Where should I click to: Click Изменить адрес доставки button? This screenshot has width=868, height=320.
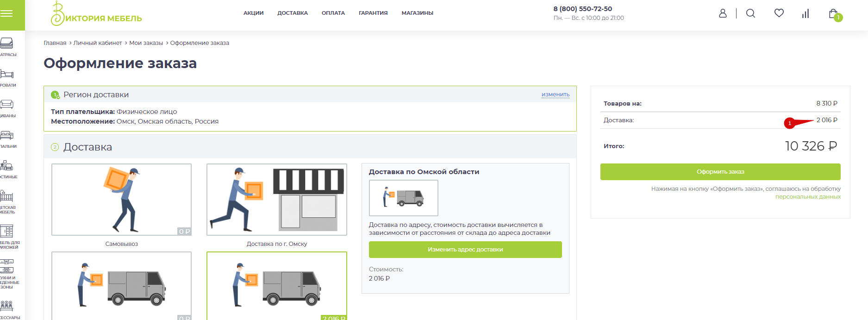click(x=465, y=250)
